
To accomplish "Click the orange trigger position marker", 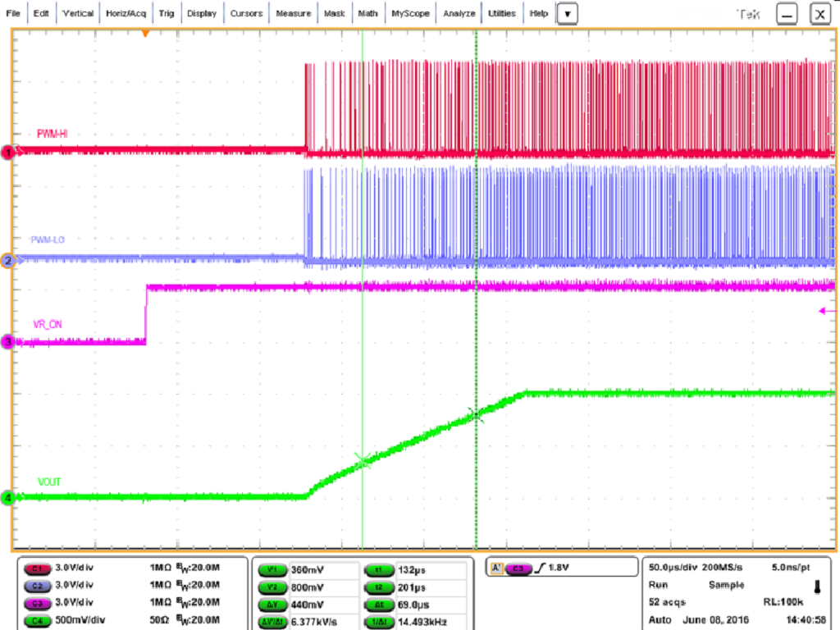I will (x=145, y=34).
